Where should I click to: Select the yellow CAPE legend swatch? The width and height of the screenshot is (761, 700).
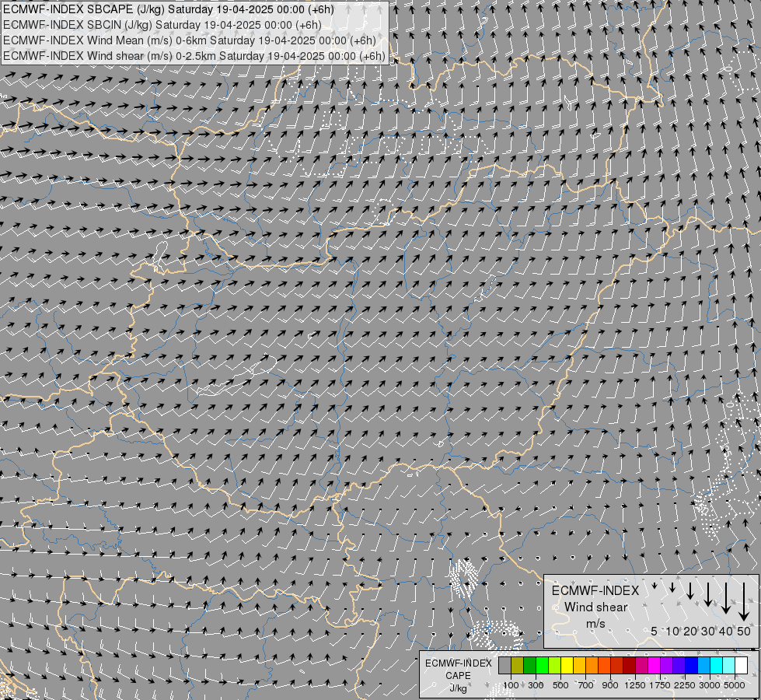coord(567,665)
